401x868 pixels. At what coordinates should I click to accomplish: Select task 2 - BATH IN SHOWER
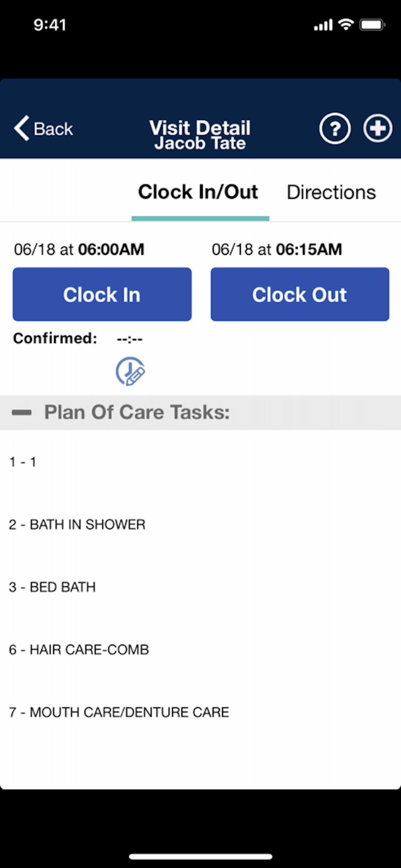[x=200, y=524]
